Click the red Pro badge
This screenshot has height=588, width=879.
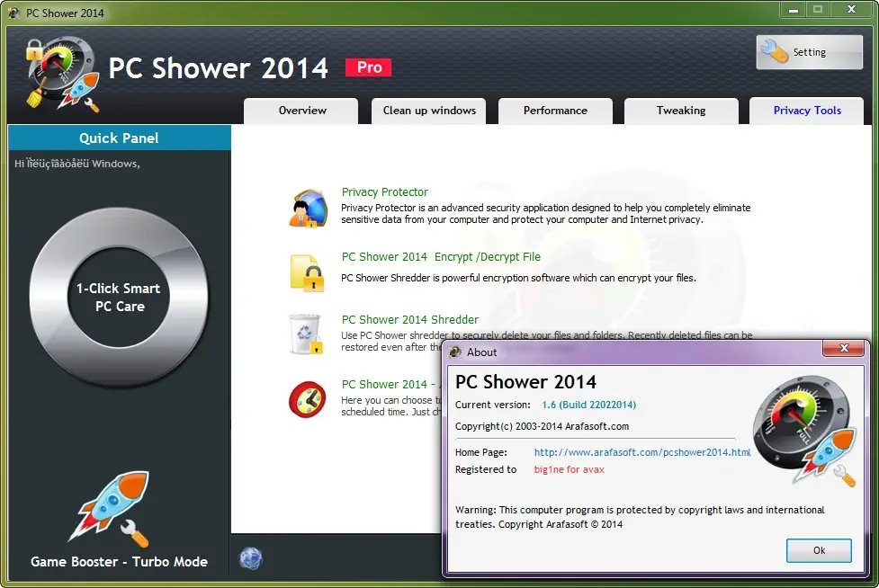pyautogui.click(x=368, y=67)
